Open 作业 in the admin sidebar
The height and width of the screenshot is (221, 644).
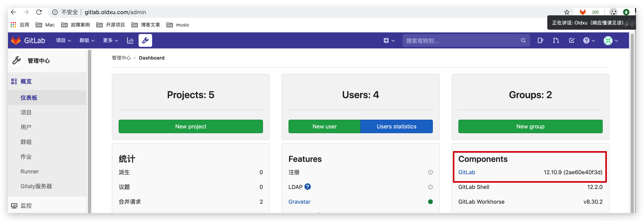26,156
